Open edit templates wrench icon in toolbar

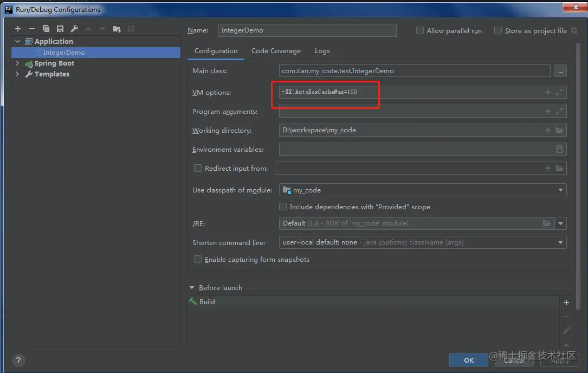pyautogui.click(x=74, y=29)
